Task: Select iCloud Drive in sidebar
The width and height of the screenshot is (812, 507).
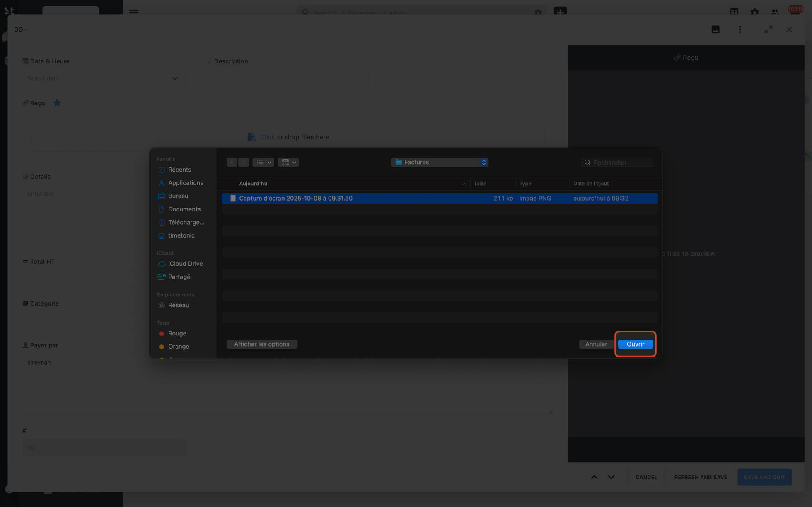Action: (x=185, y=264)
